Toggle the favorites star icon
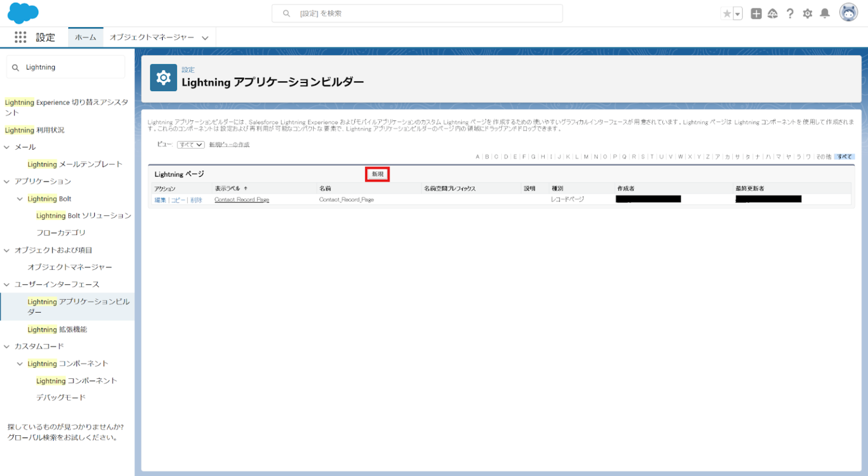 click(727, 12)
